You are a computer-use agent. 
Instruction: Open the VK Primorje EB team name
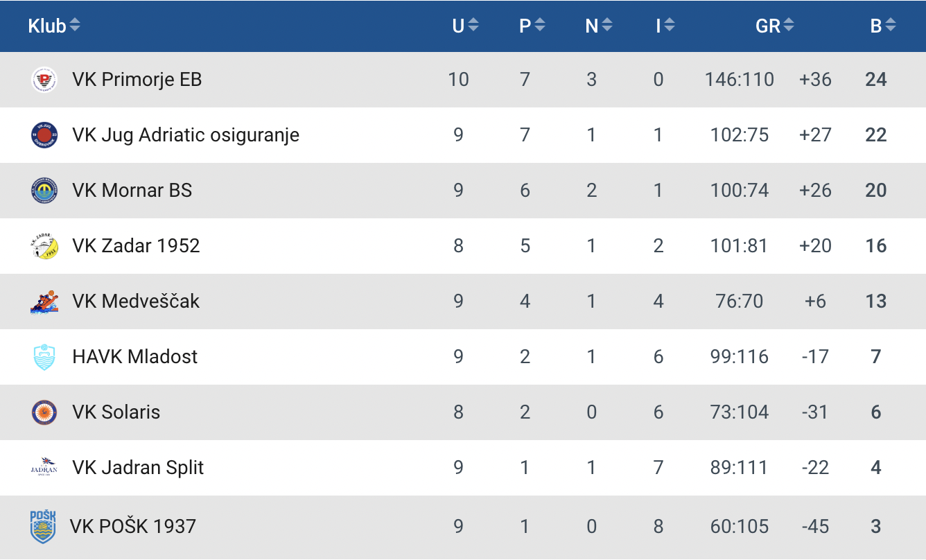(x=137, y=80)
